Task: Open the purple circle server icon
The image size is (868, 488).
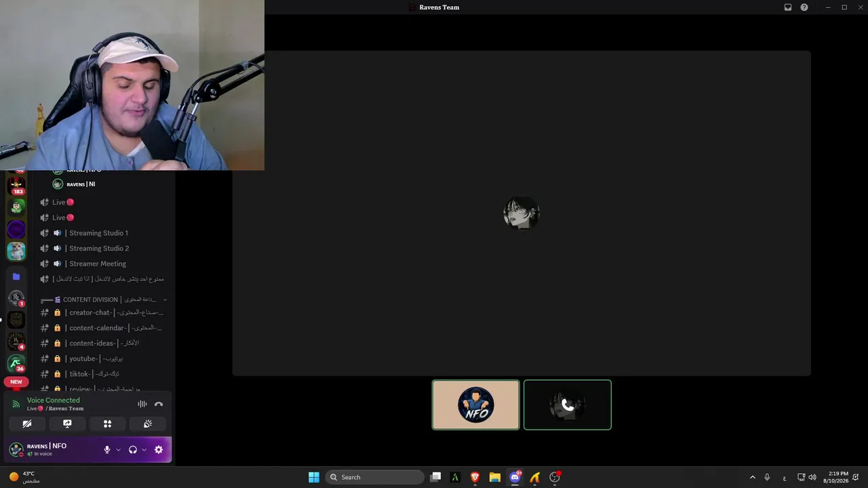Action: [x=16, y=229]
